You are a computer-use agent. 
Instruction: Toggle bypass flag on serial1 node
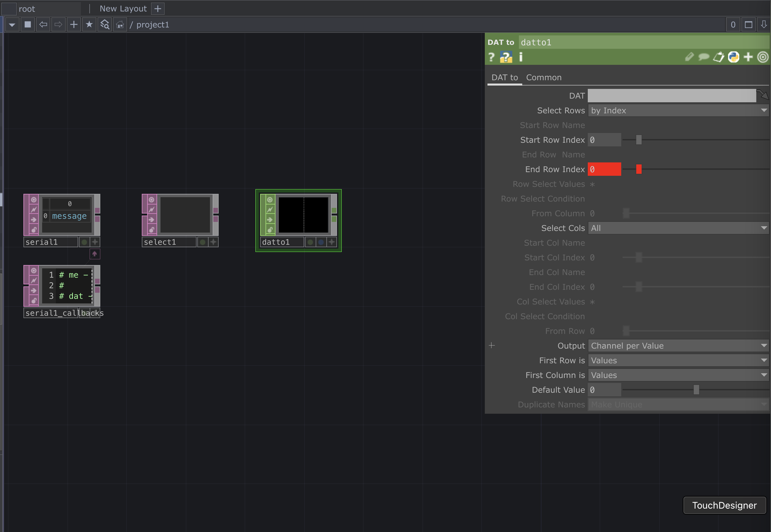[34, 210]
